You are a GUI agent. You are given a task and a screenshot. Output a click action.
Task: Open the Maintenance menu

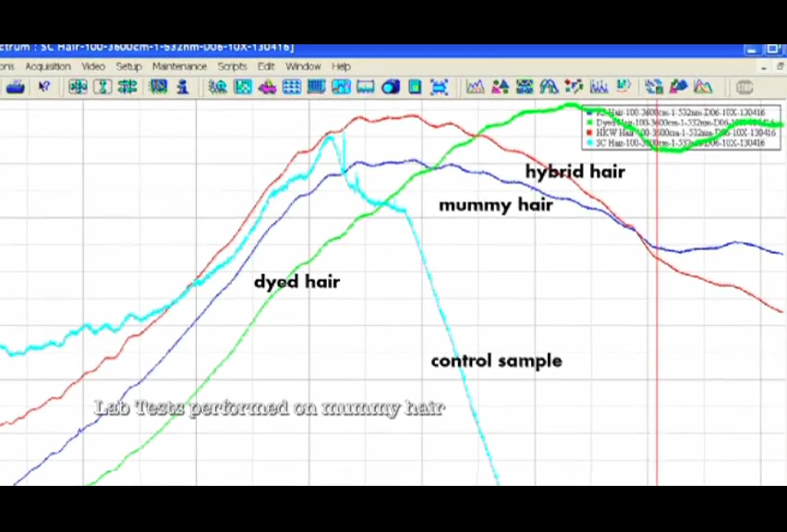pyautogui.click(x=179, y=66)
